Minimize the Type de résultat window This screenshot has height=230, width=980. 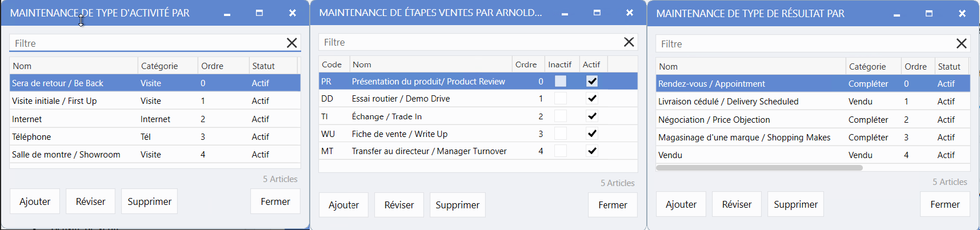click(897, 14)
